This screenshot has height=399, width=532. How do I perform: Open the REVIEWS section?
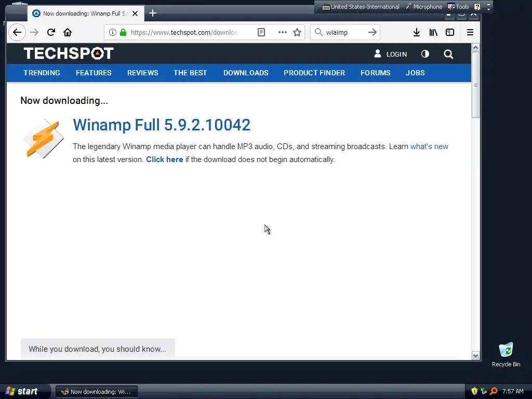coord(142,73)
